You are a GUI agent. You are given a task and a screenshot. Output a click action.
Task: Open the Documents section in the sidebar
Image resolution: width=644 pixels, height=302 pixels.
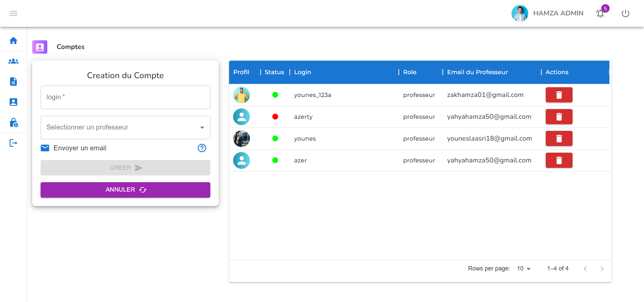coord(13,82)
